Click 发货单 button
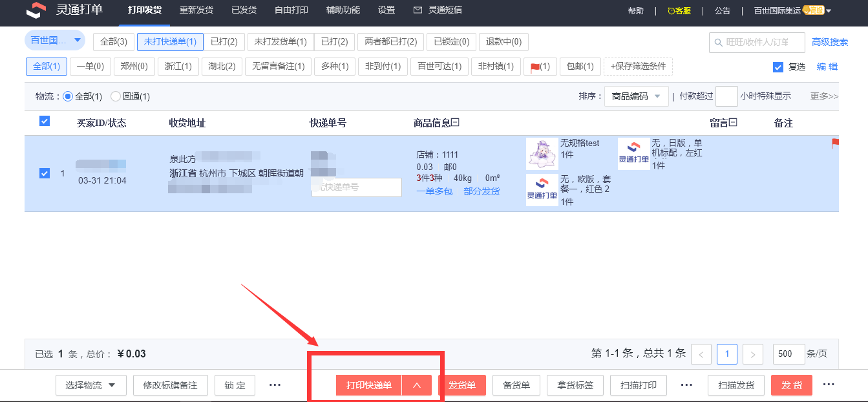Viewport: 868px width, 402px height. point(462,385)
